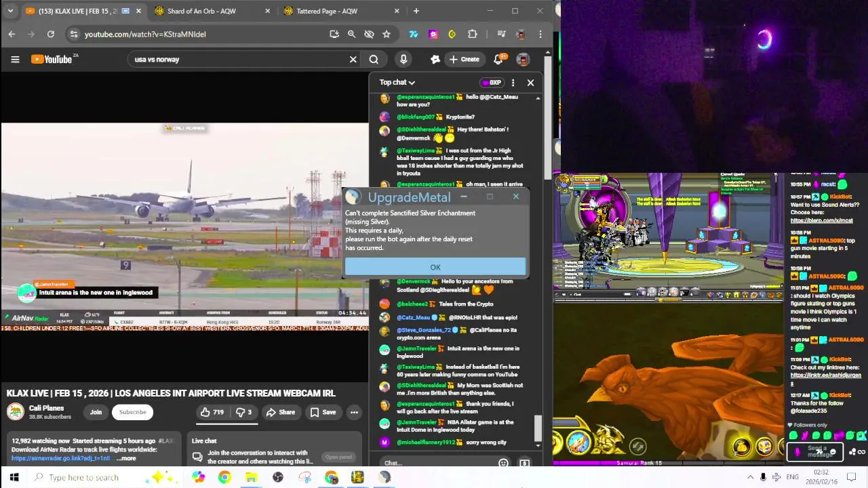Subscribe to Cali Planes channel
Image resolution: width=868 pixels, height=488 pixels.
pos(133,412)
